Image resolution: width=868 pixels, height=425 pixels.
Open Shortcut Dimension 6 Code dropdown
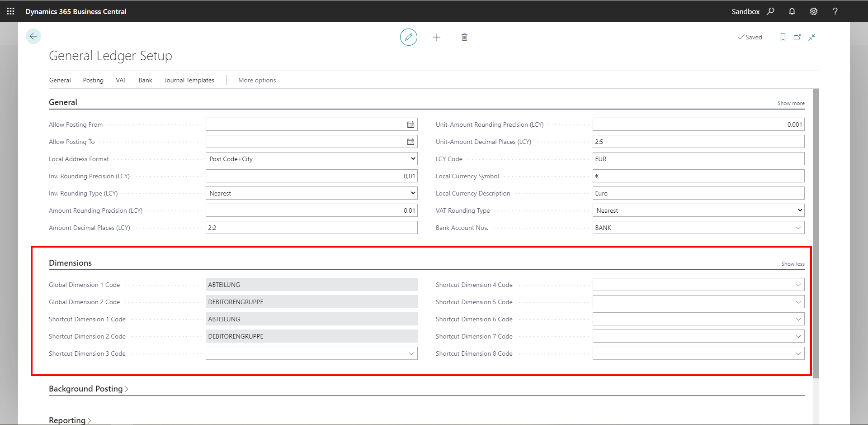point(798,319)
